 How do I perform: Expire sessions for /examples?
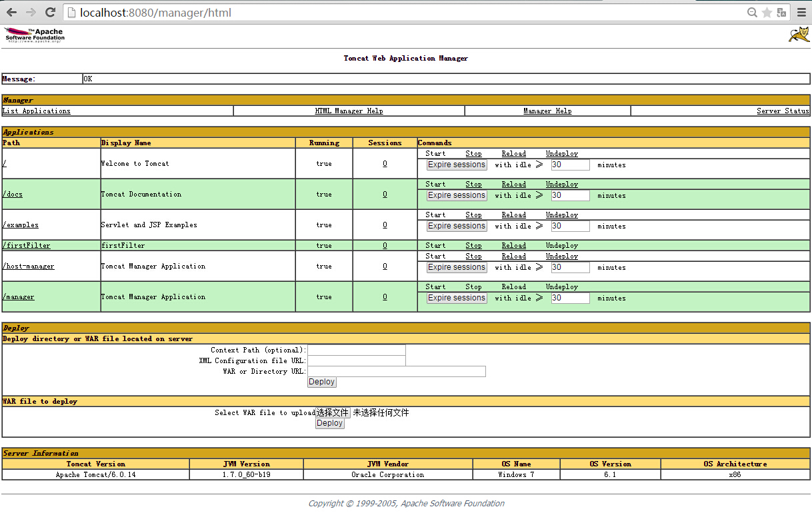point(457,226)
